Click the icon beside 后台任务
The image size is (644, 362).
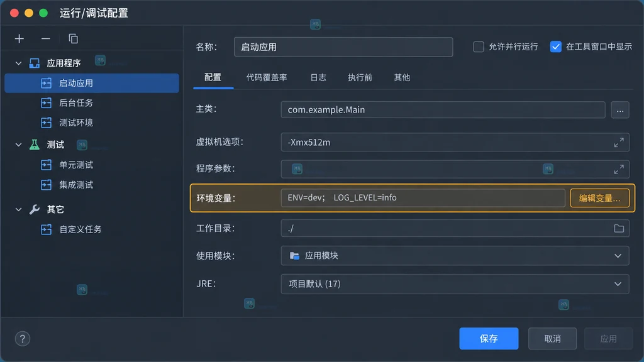pyautogui.click(x=47, y=102)
